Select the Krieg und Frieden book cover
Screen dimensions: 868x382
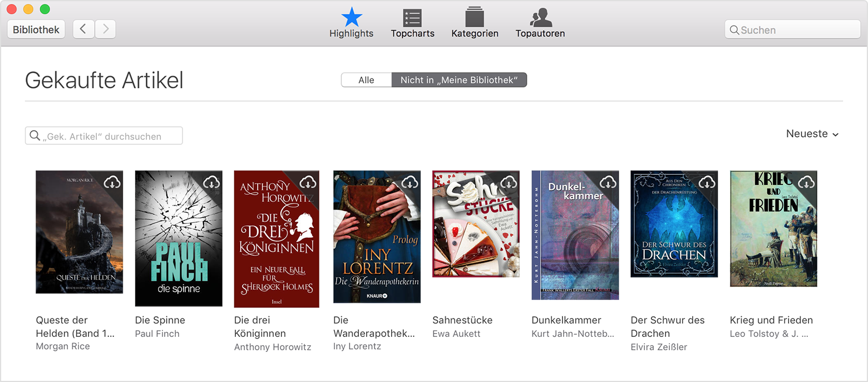point(773,228)
